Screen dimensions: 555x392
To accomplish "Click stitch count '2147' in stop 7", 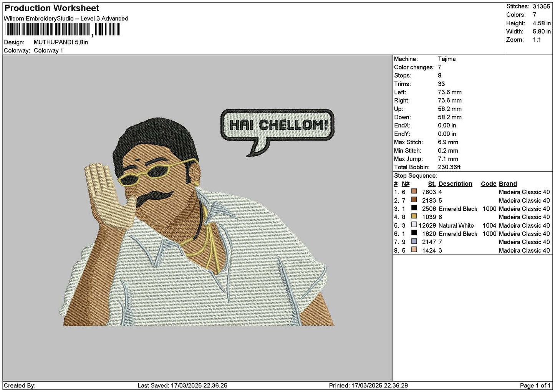I will (429, 242).
